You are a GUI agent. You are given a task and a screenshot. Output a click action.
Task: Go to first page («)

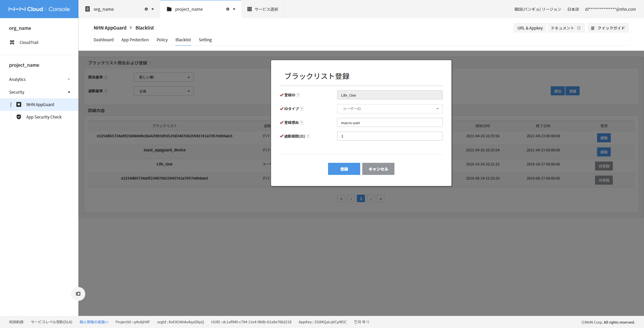341,198
